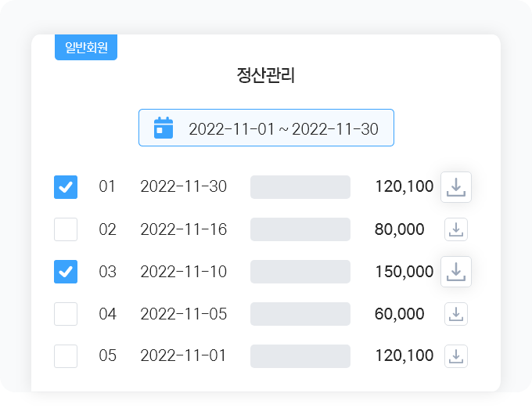The width and height of the screenshot is (532, 415).
Task: Click the gray placeholder in row 05
Action: point(300,356)
